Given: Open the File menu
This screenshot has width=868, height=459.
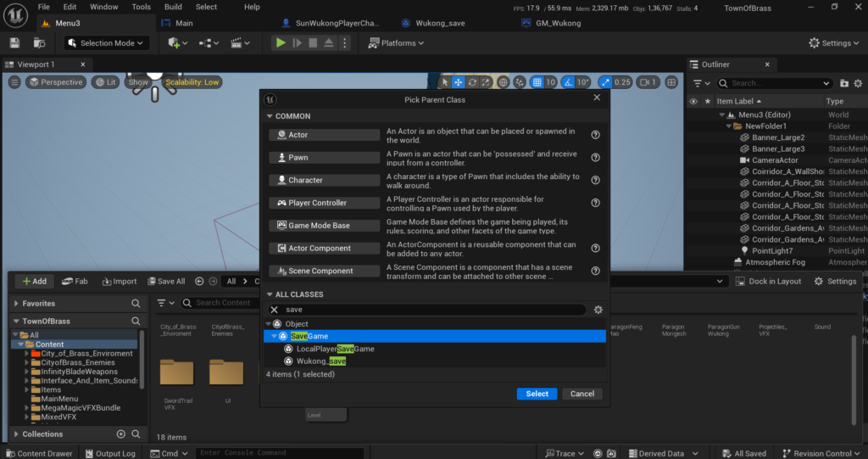Looking at the screenshot, I should click(x=44, y=7).
